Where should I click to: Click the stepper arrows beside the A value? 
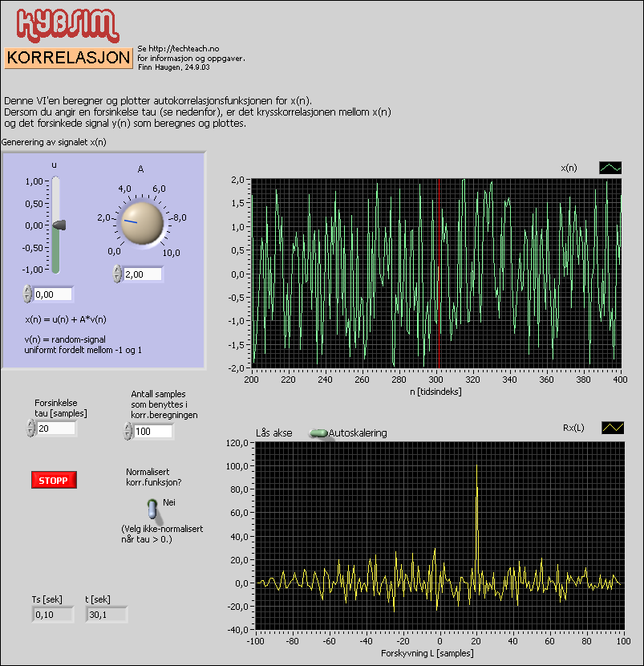117,274
